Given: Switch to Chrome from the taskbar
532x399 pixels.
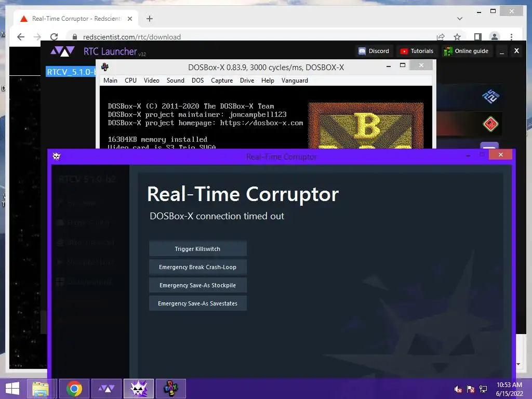Looking at the screenshot, I should click(74, 389).
